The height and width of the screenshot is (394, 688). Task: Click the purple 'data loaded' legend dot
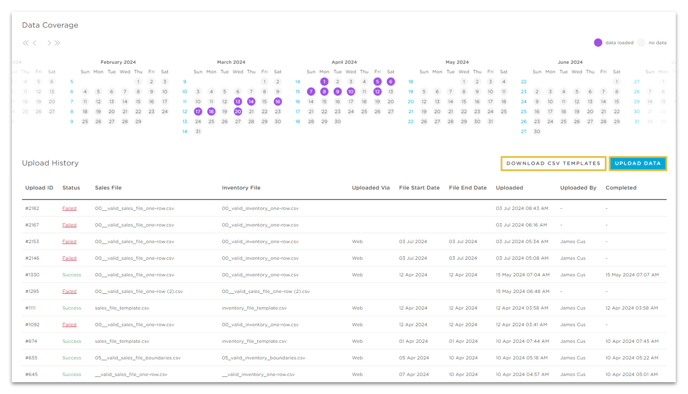click(x=598, y=43)
